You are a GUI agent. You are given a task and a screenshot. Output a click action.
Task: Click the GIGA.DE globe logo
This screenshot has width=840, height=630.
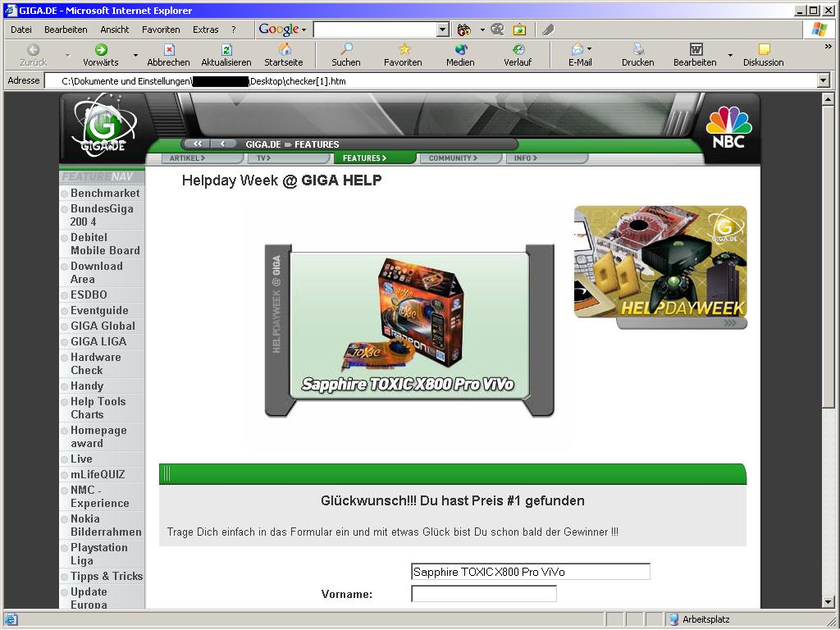103,127
